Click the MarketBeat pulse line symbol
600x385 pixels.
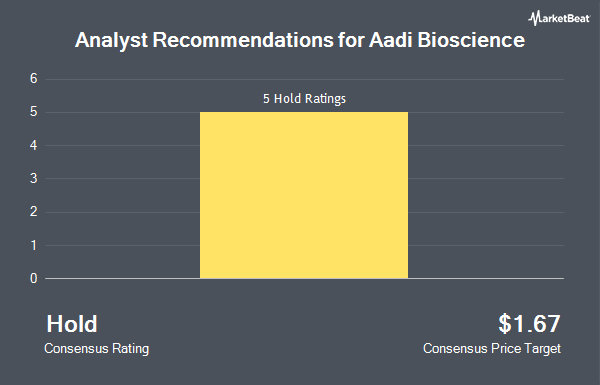[534, 18]
